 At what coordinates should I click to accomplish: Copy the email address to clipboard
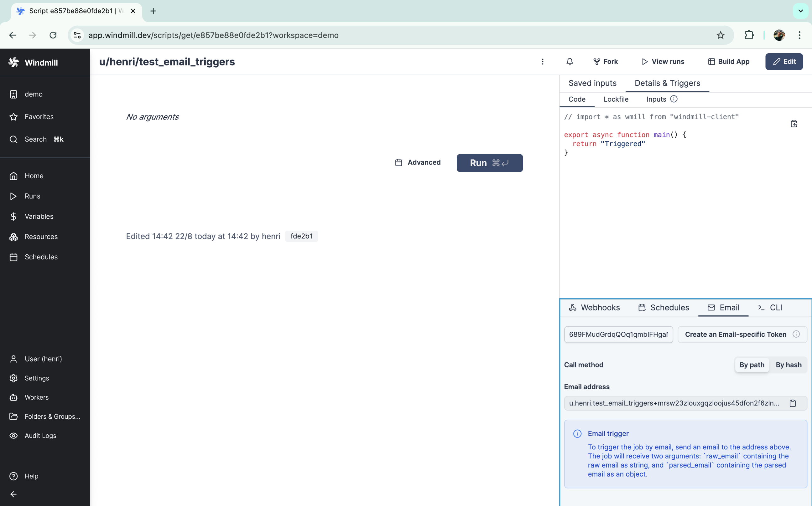(x=793, y=403)
